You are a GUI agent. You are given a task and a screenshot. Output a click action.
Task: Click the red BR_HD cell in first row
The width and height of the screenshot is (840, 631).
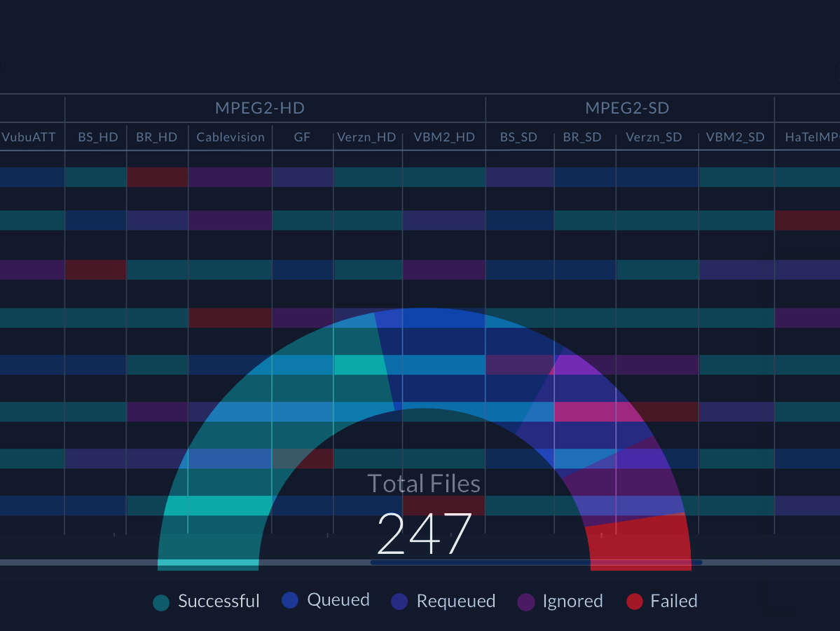tap(158, 177)
